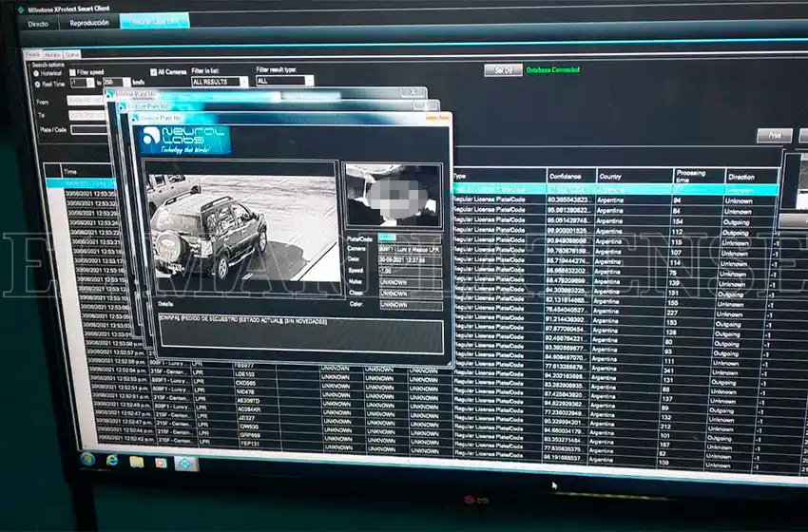The height and width of the screenshot is (532, 808).
Task: Click the XProtect Smart Client taskbar icon
Action: pyautogui.click(x=184, y=464)
